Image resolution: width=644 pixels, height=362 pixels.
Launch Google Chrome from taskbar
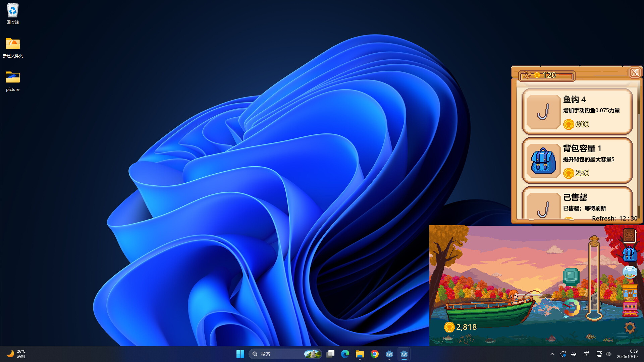click(375, 354)
